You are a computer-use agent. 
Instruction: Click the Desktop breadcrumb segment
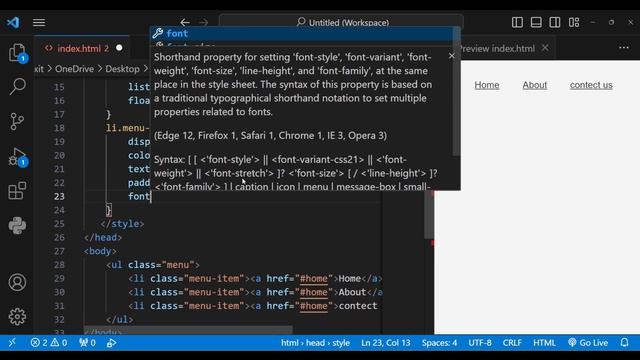122,69
